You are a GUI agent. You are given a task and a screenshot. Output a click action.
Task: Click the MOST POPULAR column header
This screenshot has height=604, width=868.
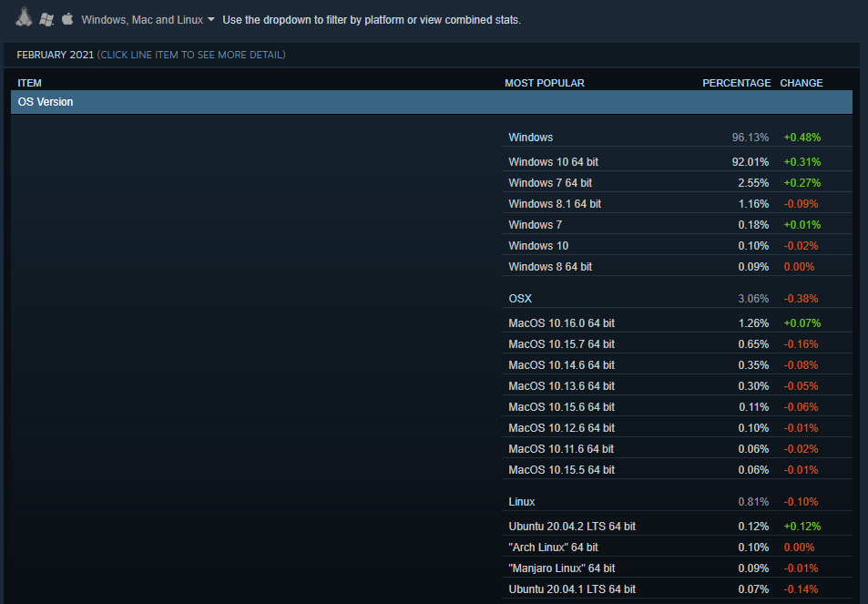click(x=544, y=83)
